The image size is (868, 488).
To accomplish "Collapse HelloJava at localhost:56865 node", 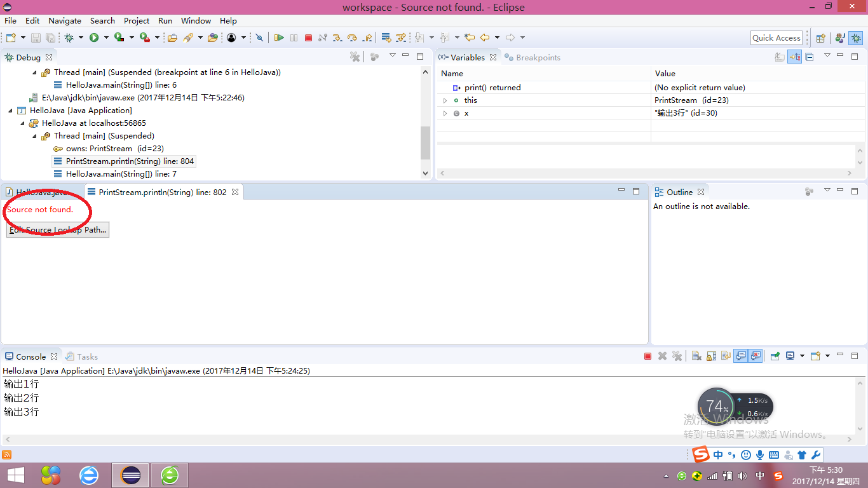I will (22, 123).
